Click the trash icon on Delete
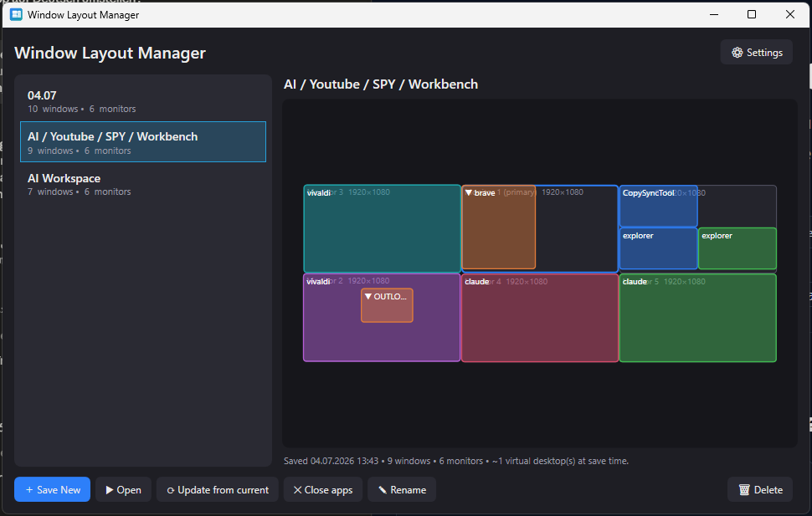The width and height of the screenshot is (812, 516). point(744,489)
